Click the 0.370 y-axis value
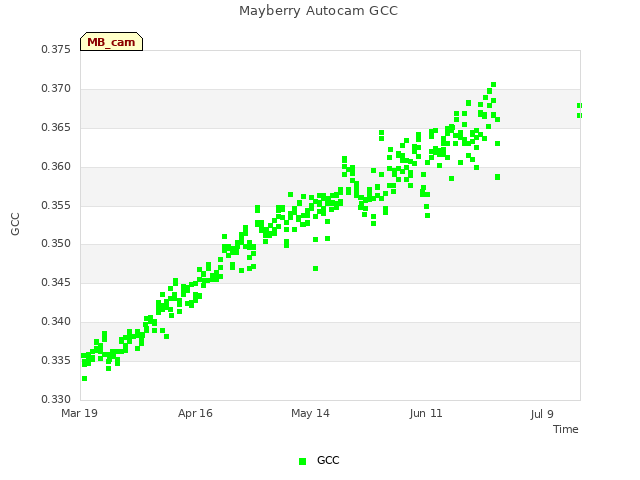 coord(56,89)
